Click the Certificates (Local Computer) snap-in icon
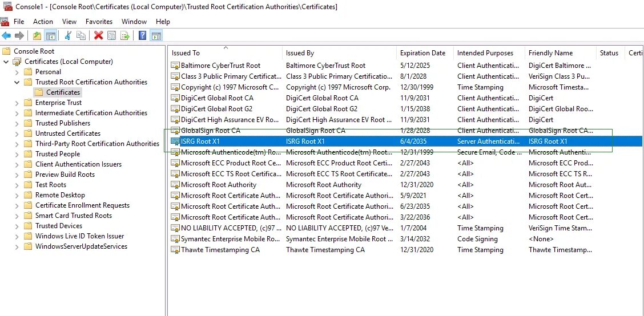The width and height of the screenshot is (644, 316). (17, 62)
